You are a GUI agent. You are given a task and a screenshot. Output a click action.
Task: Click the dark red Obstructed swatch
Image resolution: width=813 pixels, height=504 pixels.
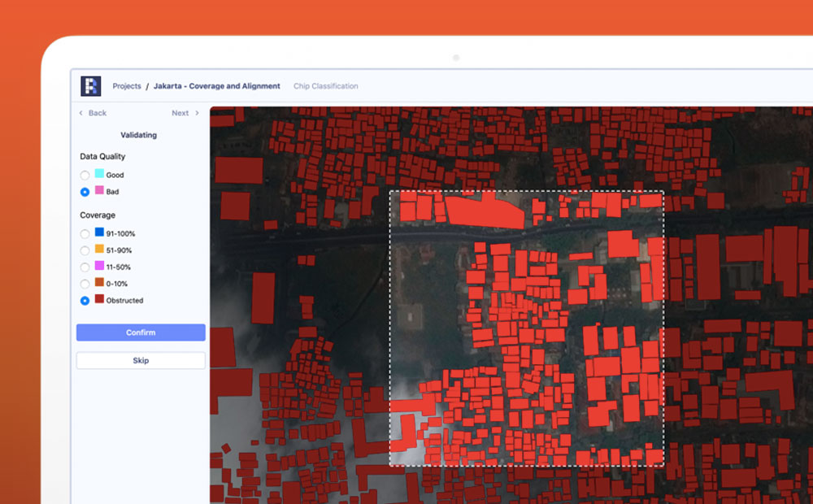point(99,299)
